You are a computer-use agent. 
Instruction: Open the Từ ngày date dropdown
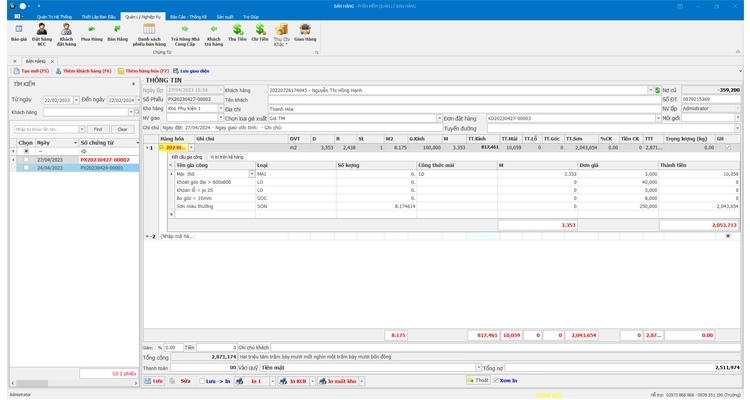(x=74, y=100)
